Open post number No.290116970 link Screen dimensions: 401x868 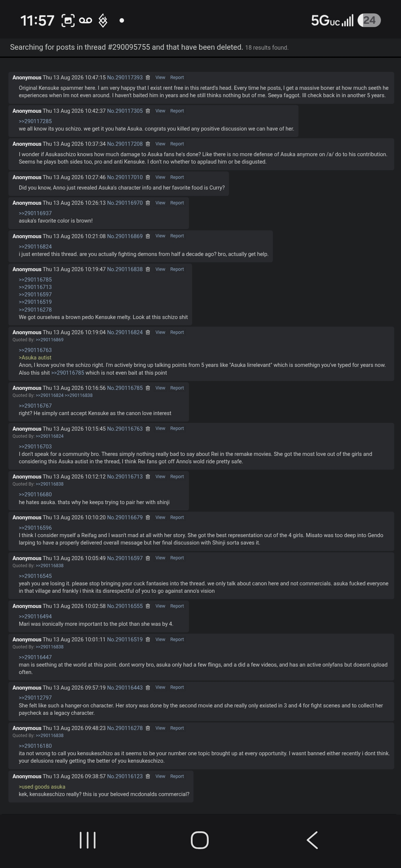125,203
